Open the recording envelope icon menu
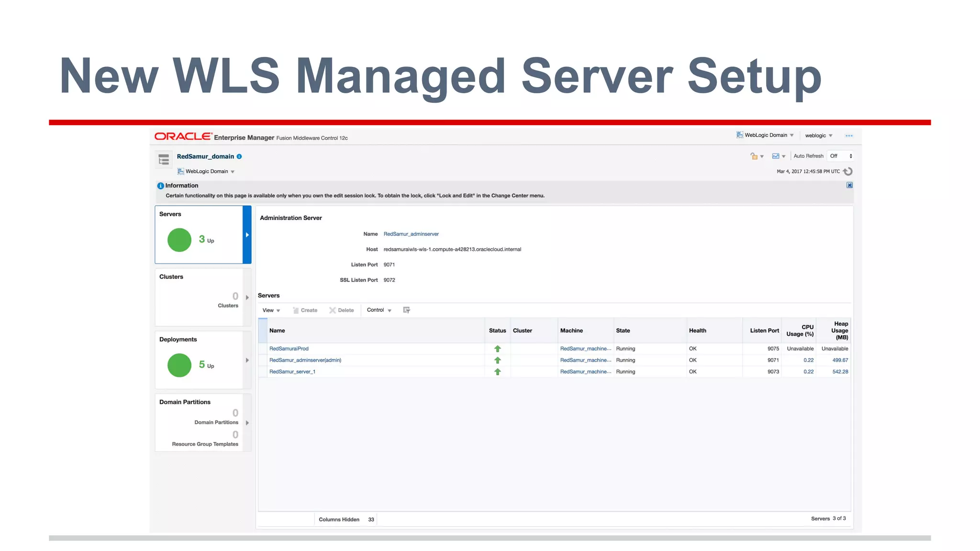The width and height of the screenshot is (980, 551). 779,156
